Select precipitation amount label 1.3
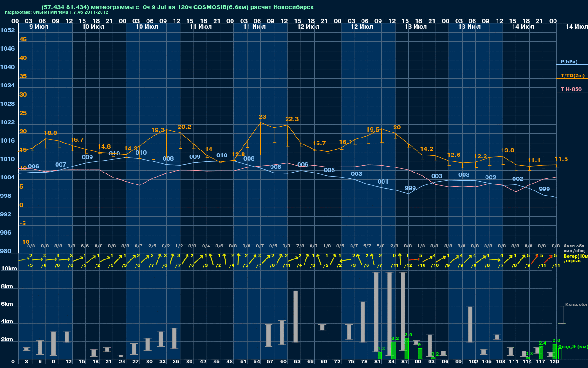The height and width of the screenshot is (368, 588). pyautogui.click(x=381, y=349)
